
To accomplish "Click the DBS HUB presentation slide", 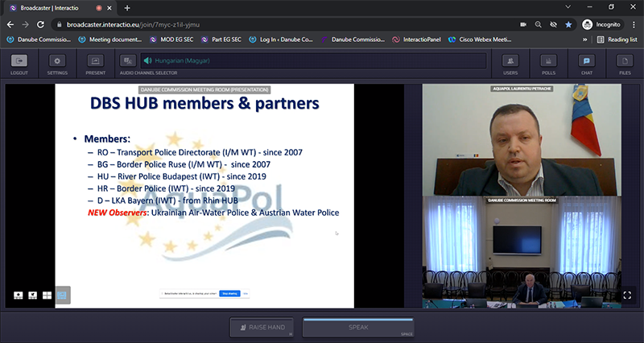I will click(x=204, y=196).
